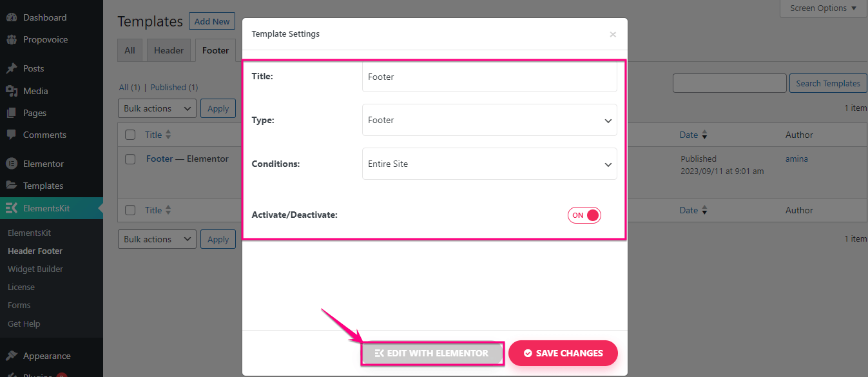Click the Templates folder icon
Viewport: 868px width, 377px height.
tap(12, 186)
